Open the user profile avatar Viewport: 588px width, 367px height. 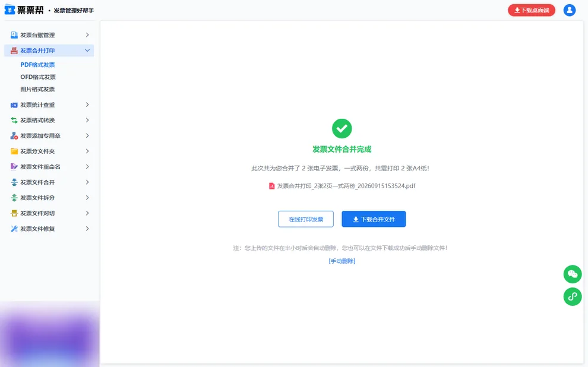click(569, 10)
